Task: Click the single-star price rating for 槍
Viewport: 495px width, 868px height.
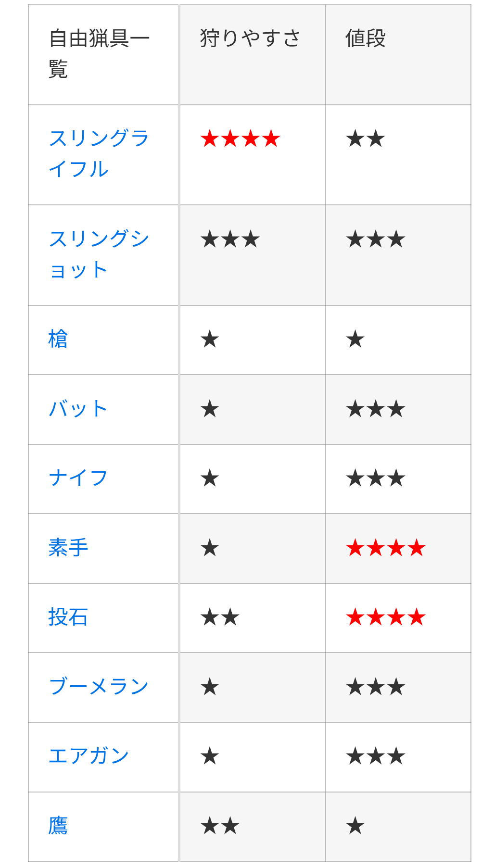Action: [355, 340]
